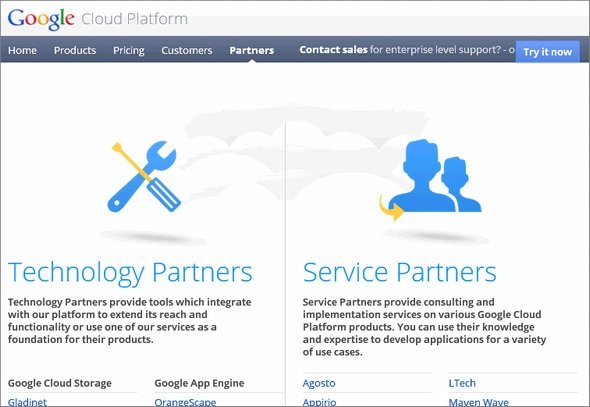This screenshot has height=407, width=590.
Task: Click the Google logo
Action: click(41, 19)
